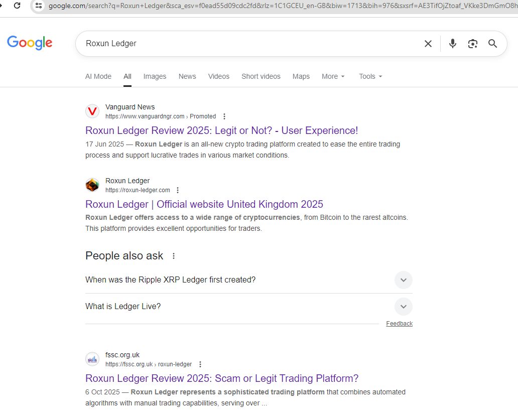Expand What is Ledger Live question
Viewport: 518px width, 420px height.
[x=249, y=307]
